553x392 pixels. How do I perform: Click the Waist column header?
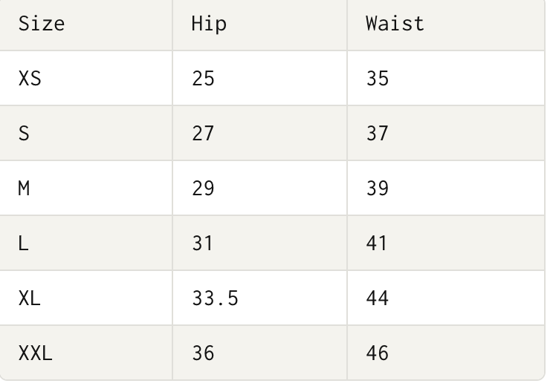click(395, 24)
